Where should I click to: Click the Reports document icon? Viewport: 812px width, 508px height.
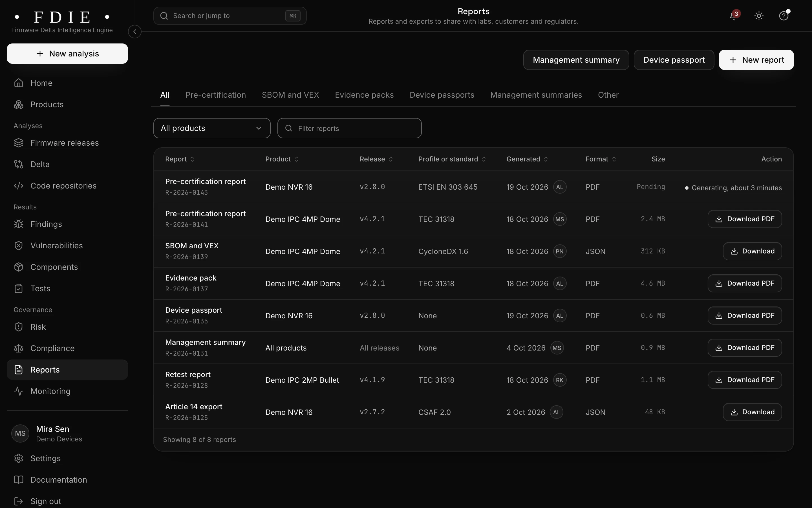click(x=19, y=370)
